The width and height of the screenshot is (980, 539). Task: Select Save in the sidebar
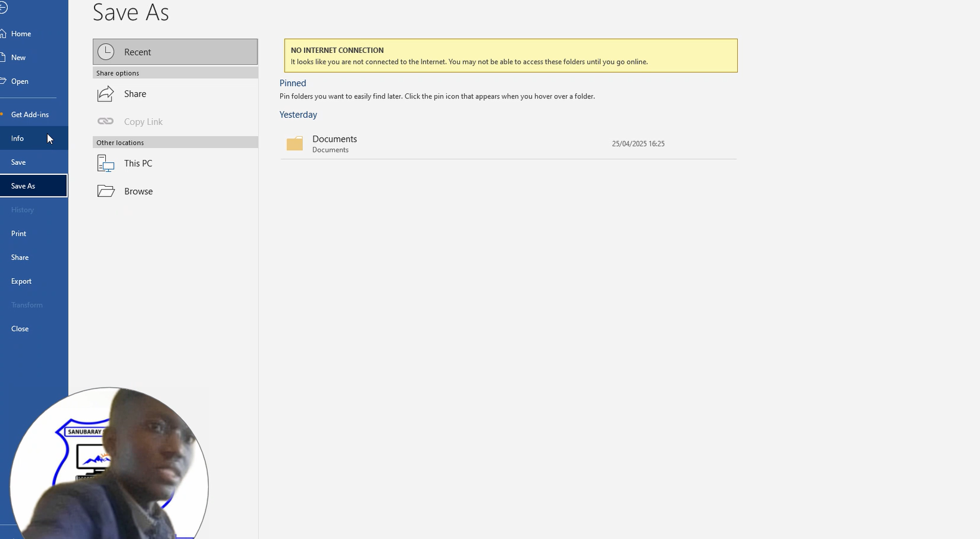[x=19, y=162]
